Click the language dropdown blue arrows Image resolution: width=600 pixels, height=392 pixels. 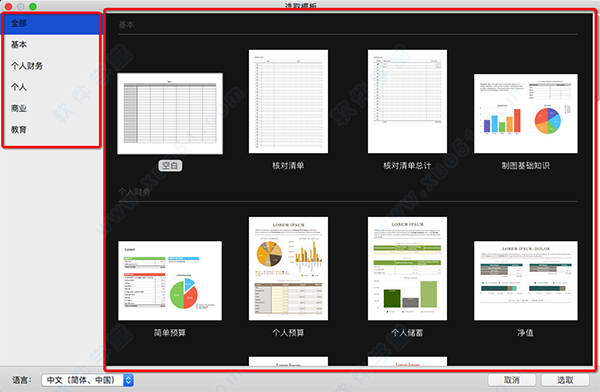point(129,380)
